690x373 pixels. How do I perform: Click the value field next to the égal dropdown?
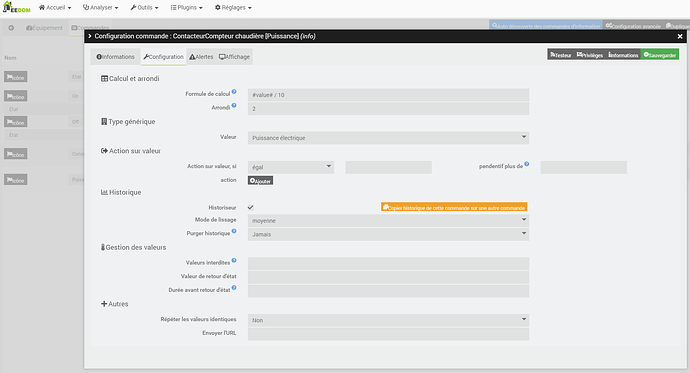[388, 167]
